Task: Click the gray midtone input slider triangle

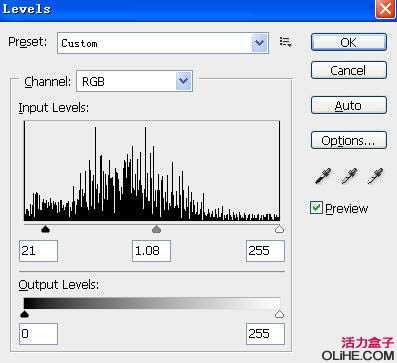Action: [156, 229]
